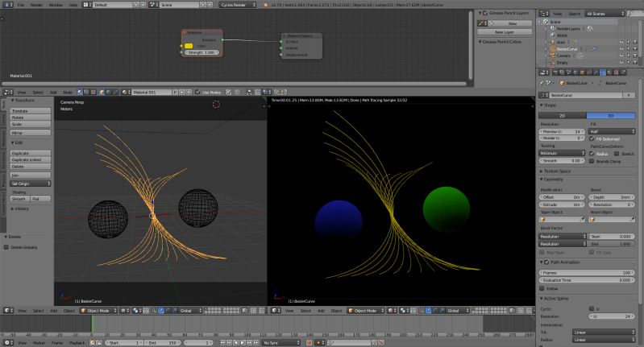Screen dimensions: 644x347
Task: Toggle Use Nodes checkbox in node editor
Action: tap(197, 93)
